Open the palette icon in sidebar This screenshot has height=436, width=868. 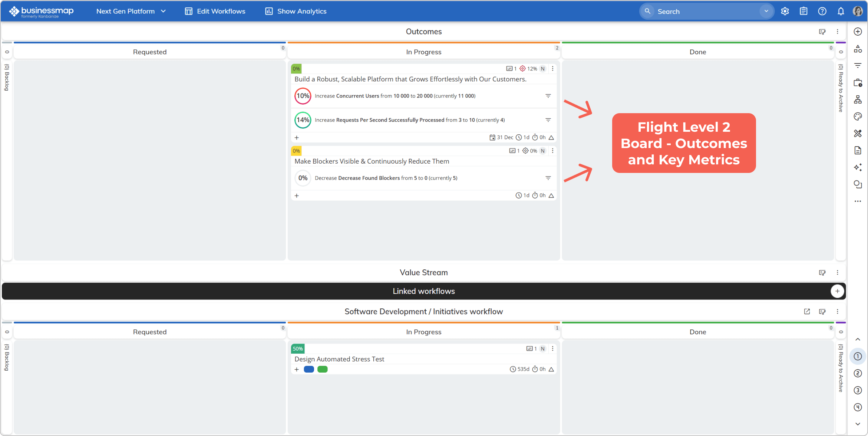[x=858, y=117]
